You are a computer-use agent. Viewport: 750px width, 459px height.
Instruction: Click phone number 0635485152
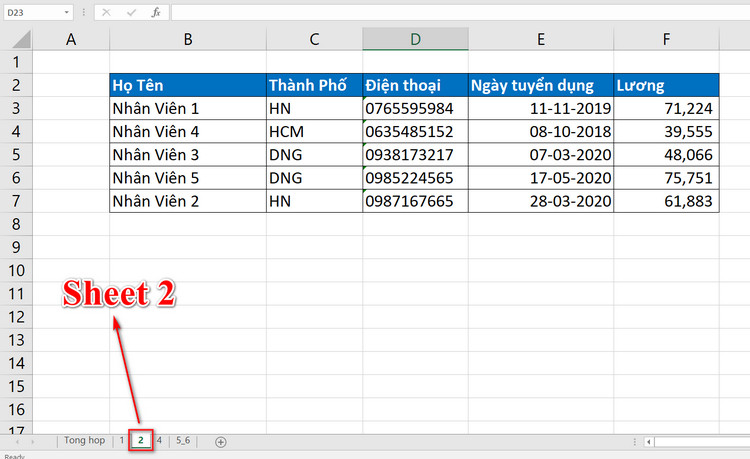coord(415,131)
